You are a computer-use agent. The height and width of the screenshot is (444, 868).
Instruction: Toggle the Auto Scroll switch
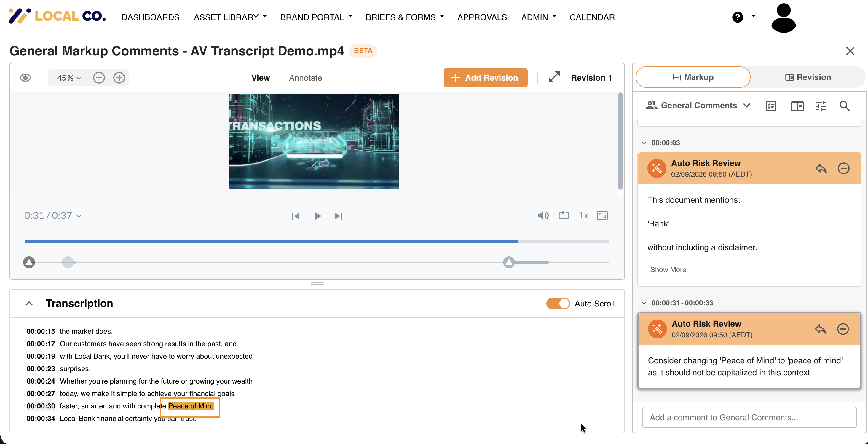[x=558, y=304]
